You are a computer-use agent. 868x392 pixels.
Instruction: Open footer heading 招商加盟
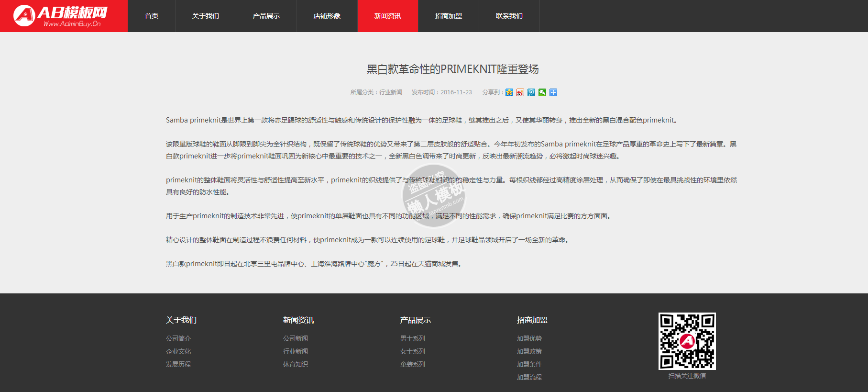[x=532, y=320]
